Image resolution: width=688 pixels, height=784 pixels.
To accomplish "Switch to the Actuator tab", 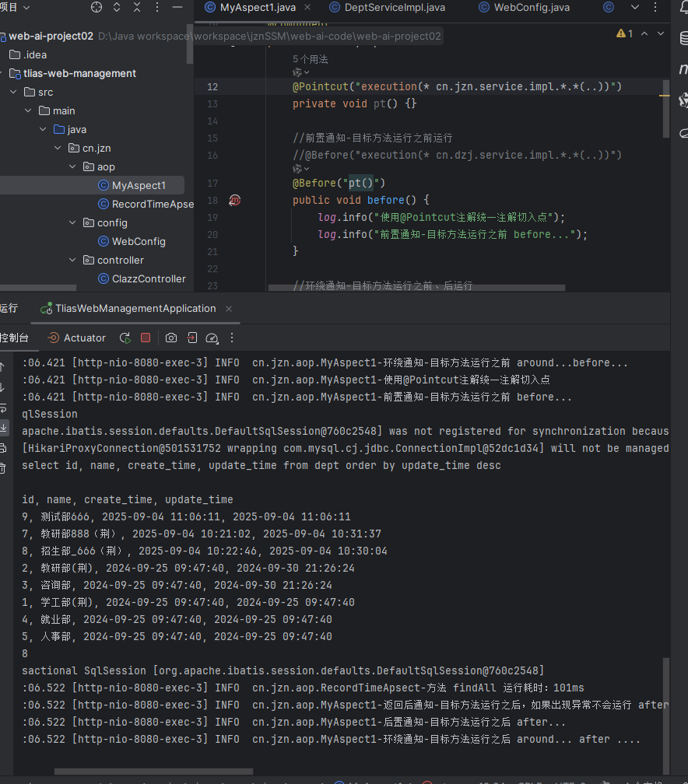I will click(x=77, y=338).
